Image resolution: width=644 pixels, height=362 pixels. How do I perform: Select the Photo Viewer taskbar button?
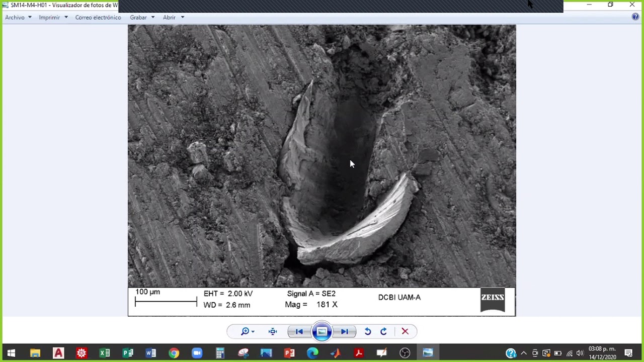[x=428, y=353]
